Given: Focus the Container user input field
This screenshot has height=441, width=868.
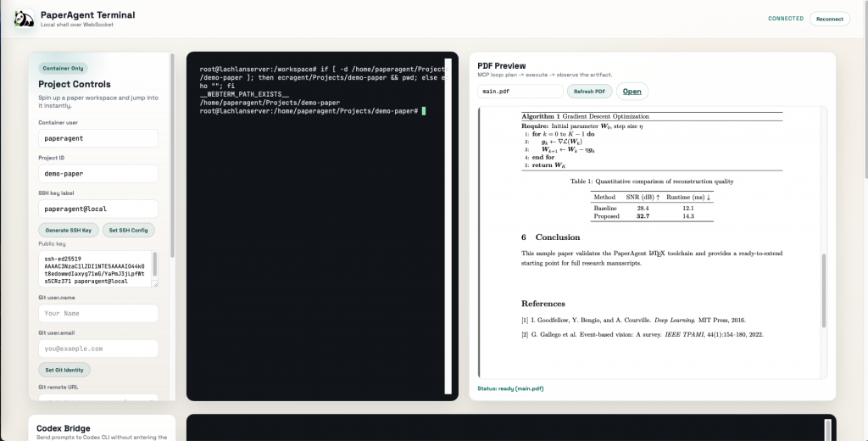Looking at the screenshot, I should 98,138.
